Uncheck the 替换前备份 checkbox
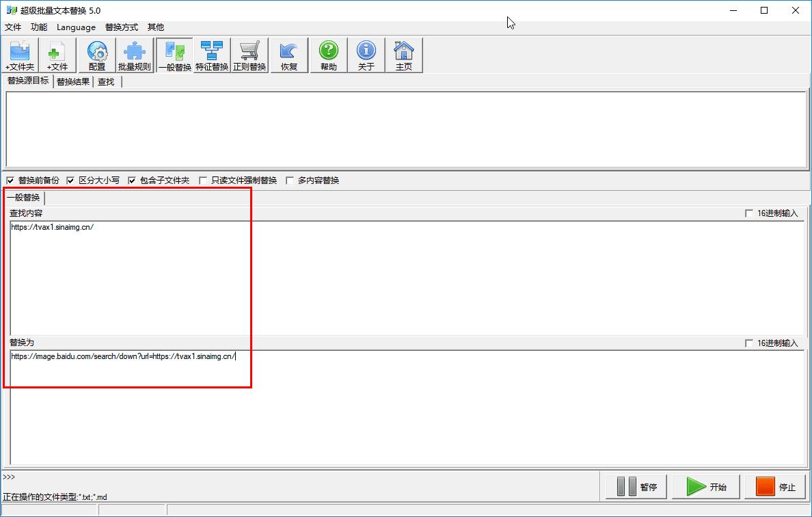Screen dimensions: 812x517 click(x=10, y=181)
